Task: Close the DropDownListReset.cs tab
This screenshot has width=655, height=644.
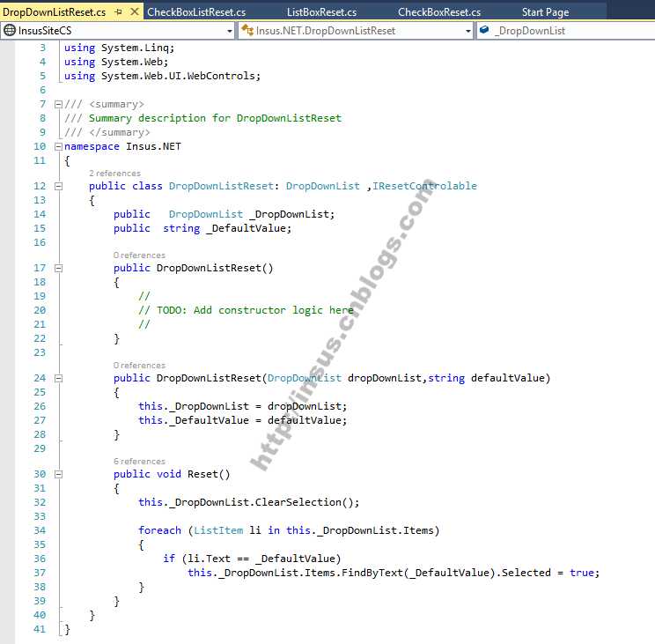Action: coord(135,11)
